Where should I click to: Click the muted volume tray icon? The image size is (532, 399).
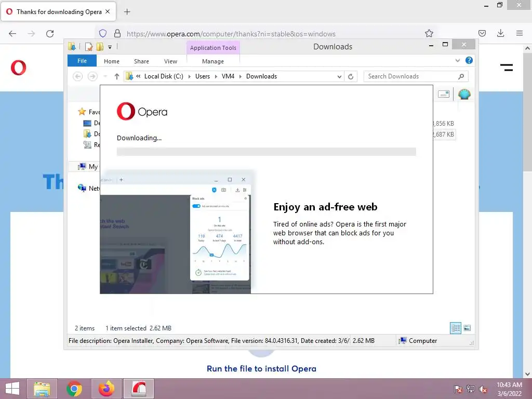click(x=483, y=389)
